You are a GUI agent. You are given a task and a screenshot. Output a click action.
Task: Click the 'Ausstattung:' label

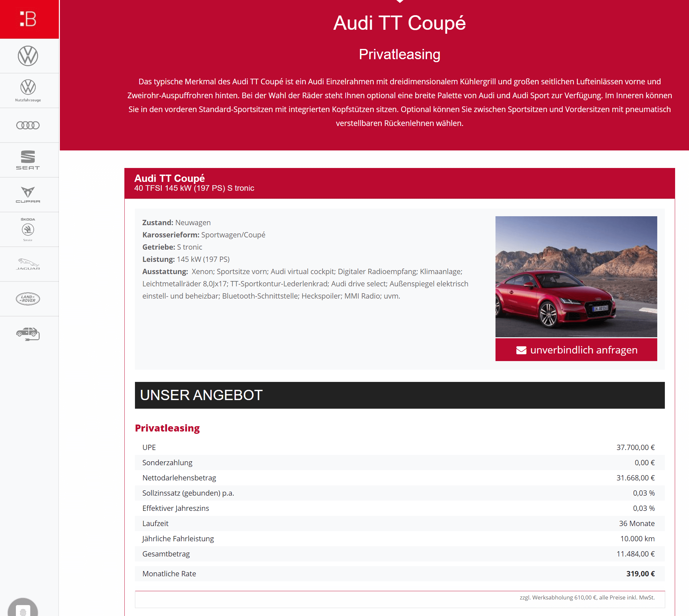click(165, 271)
